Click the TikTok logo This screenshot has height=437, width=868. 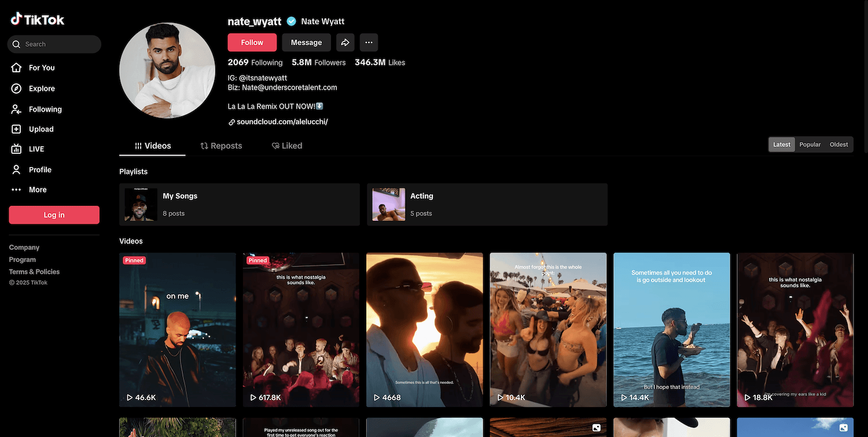(38, 20)
